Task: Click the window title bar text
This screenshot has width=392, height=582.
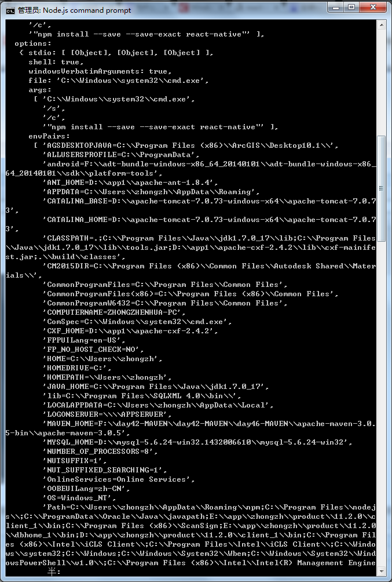Action: (74, 10)
